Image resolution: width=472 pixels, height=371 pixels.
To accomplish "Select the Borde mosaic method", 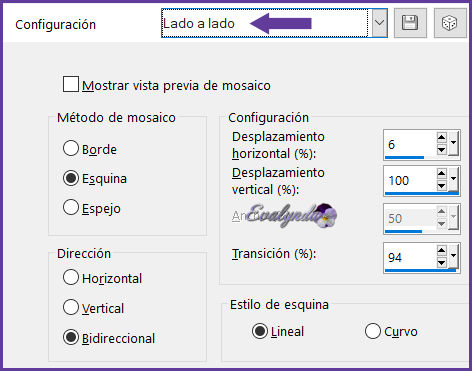I will 71,149.
